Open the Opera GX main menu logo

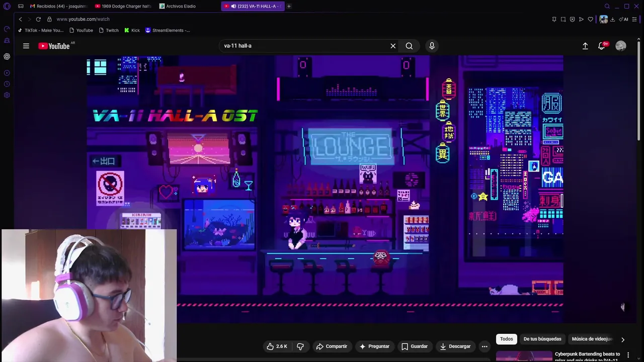[7, 6]
